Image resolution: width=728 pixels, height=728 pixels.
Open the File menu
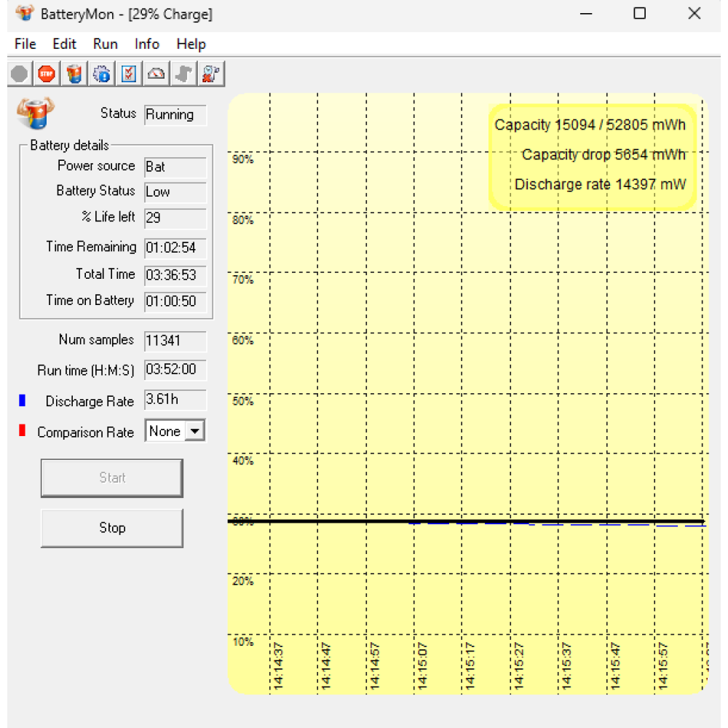click(x=25, y=44)
